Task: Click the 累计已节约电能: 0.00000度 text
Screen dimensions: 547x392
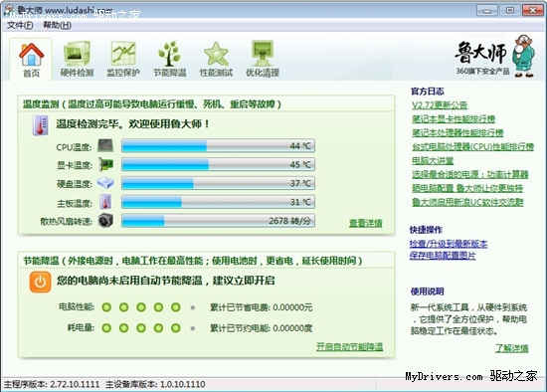Action: 261,328
